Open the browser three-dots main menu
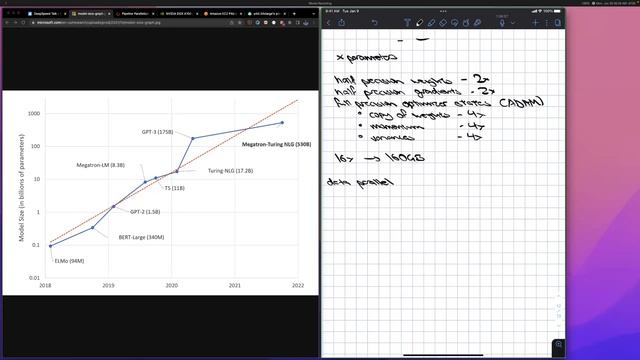 tap(315, 22)
